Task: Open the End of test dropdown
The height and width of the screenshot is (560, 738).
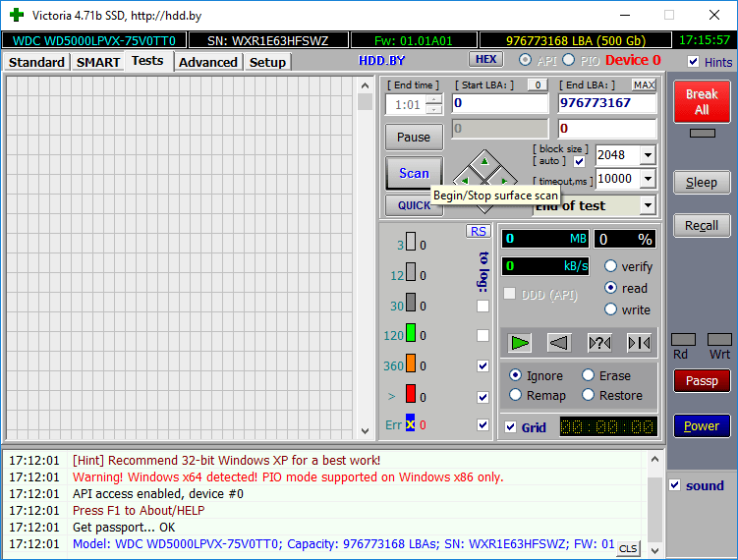Action: tap(649, 205)
